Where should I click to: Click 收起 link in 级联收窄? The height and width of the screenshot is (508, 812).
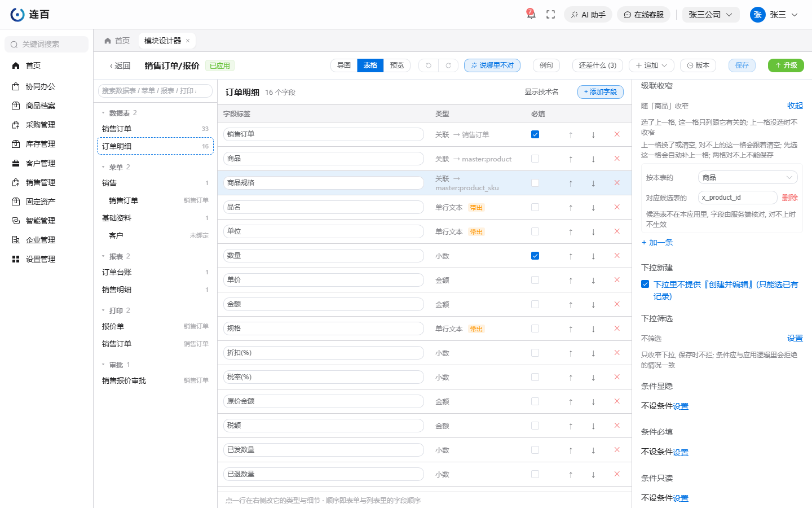pyautogui.click(x=795, y=106)
